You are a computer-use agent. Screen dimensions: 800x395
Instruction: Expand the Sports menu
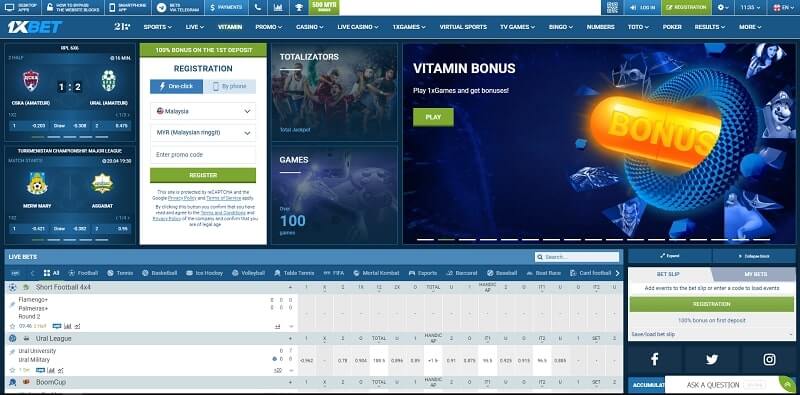coord(157,27)
